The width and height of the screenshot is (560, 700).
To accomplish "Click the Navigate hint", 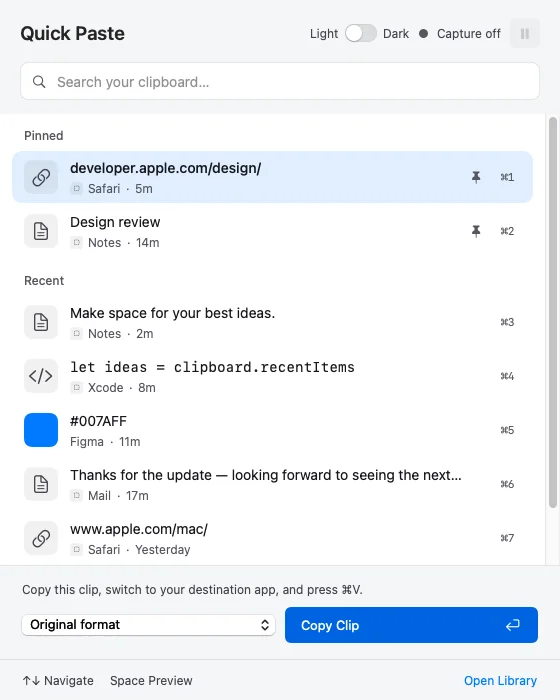I will tap(58, 680).
